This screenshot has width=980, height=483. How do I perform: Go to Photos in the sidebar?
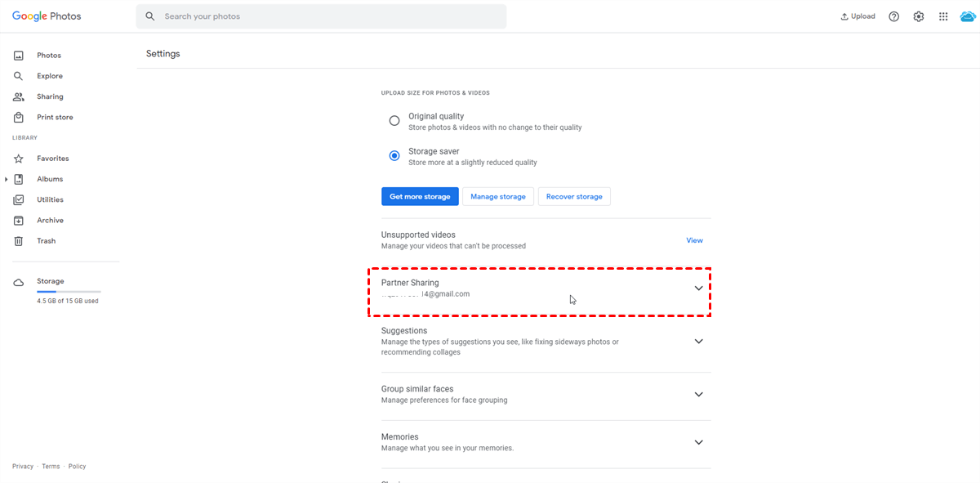[49, 56]
